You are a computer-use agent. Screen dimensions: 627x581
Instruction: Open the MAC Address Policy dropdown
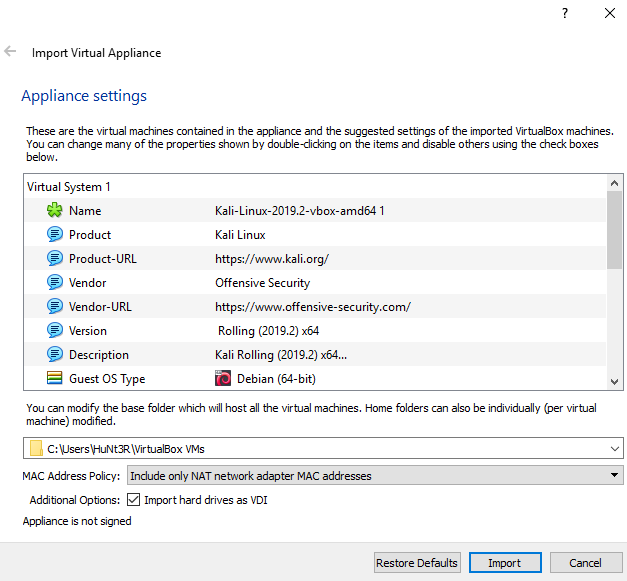(375, 475)
